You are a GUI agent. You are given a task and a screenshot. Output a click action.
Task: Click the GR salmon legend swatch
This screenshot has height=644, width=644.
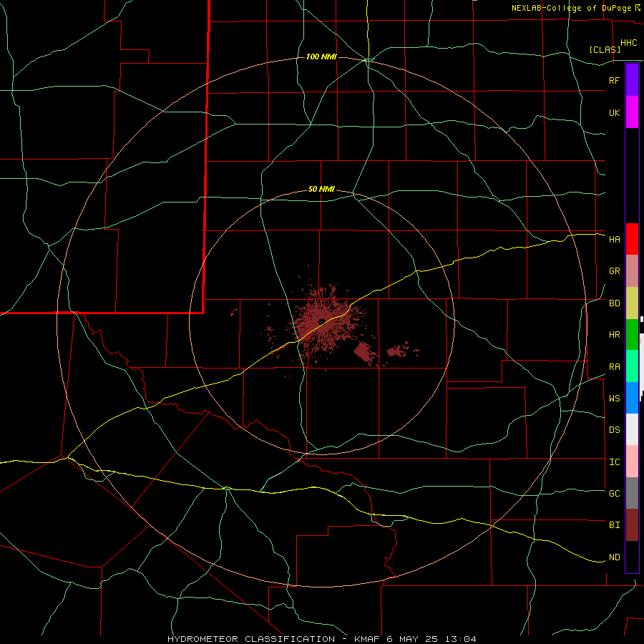(632, 271)
